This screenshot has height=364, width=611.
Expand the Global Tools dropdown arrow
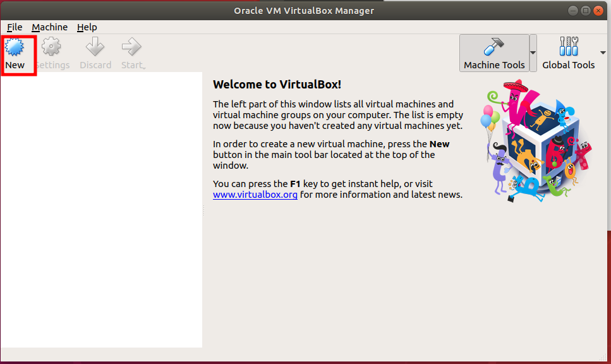pos(603,53)
